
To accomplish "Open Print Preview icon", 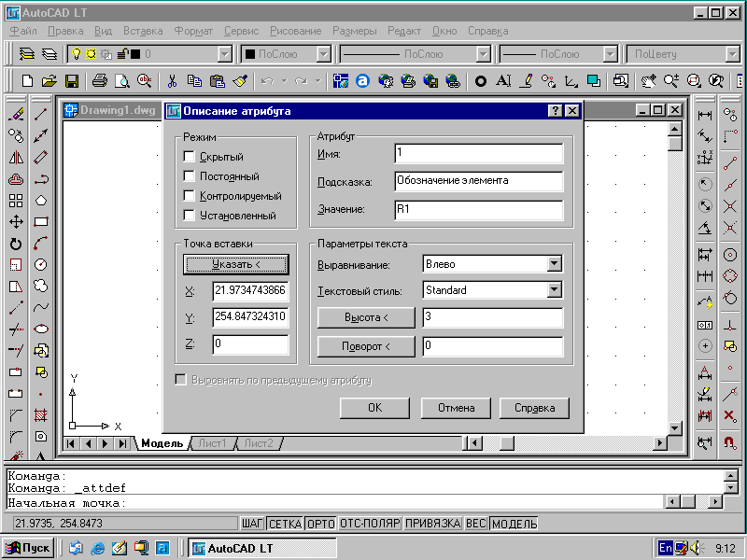I will [122, 81].
